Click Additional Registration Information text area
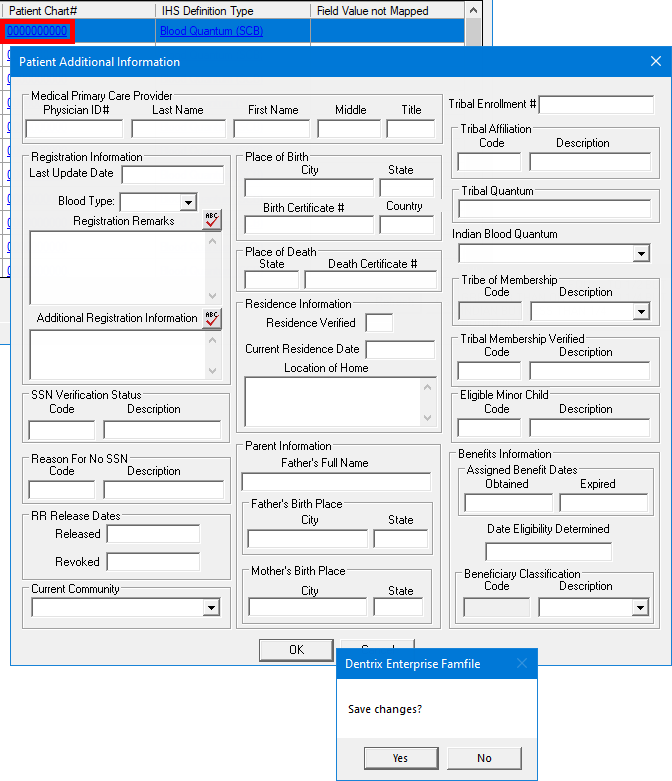The image size is (672, 781). click(118, 355)
